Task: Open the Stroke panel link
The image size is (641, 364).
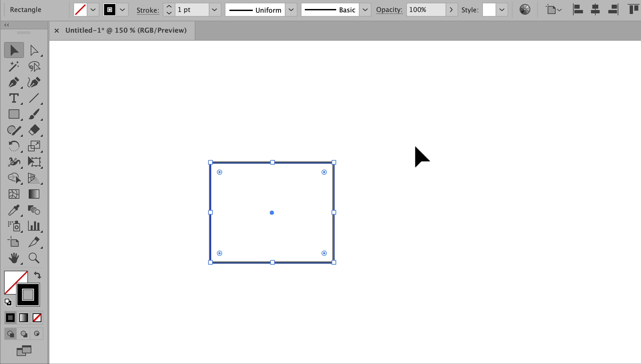Action: [147, 10]
